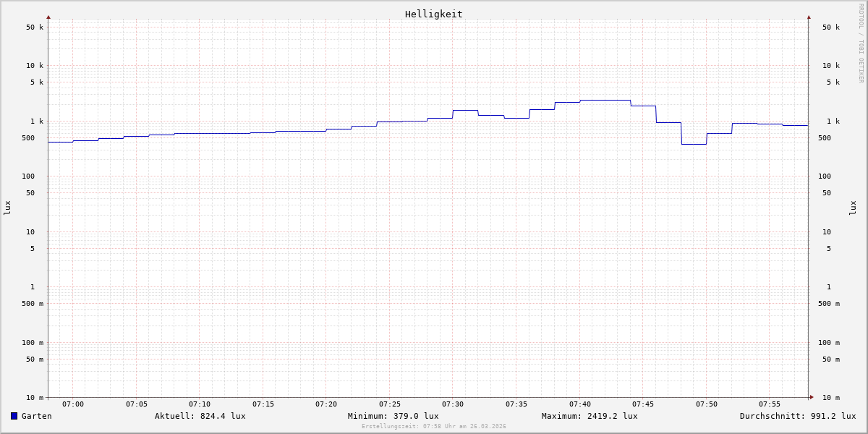868x434 pixels.
Task: Click the vertical RRDTOOL / TOBI OETIKER watermark
Action: point(861,43)
